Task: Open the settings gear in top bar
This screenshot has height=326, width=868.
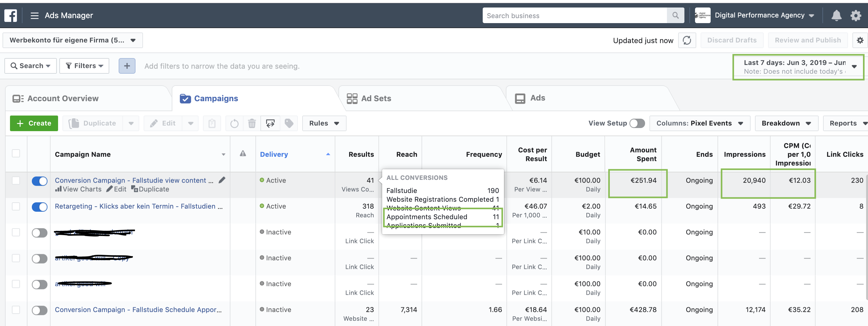Action: click(856, 16)
